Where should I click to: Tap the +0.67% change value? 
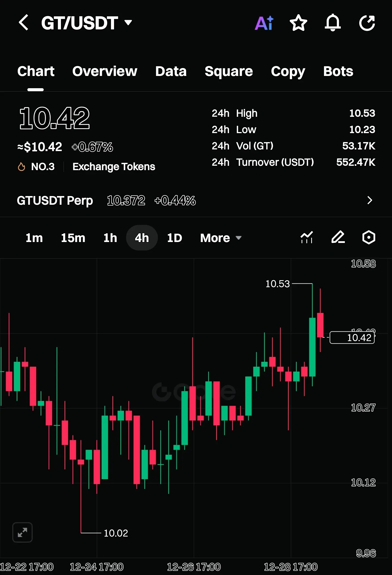tap(92, 147)
